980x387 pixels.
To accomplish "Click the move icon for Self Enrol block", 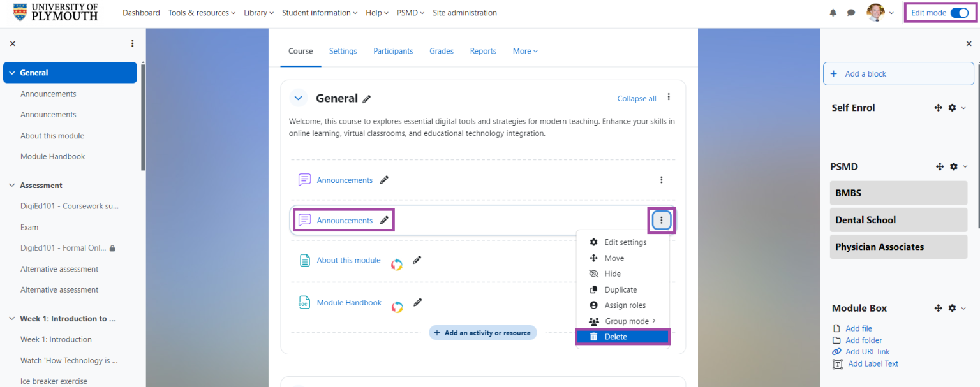I will click(x=938, y=108).
